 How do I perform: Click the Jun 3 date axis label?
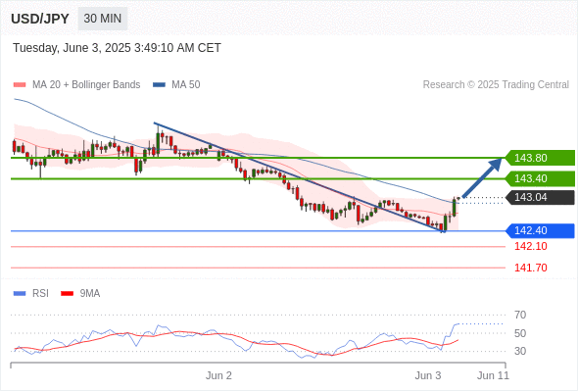click(x=428, y=375)
